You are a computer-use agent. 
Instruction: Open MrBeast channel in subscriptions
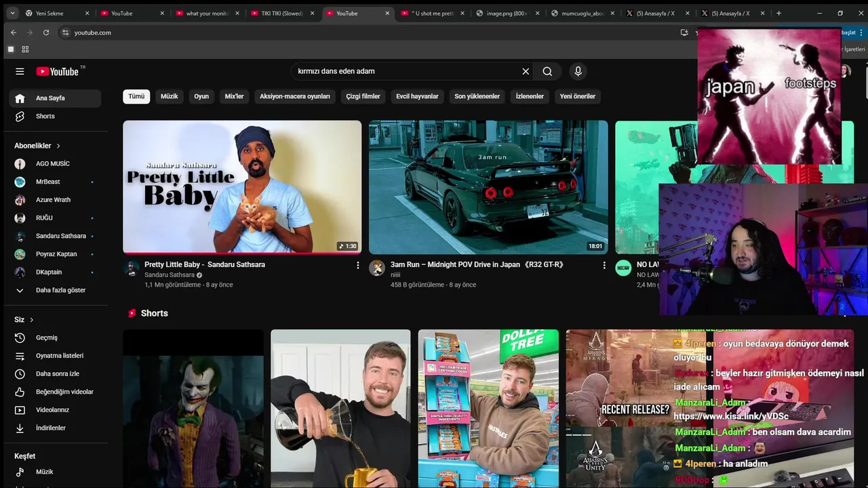click(55, 182)
